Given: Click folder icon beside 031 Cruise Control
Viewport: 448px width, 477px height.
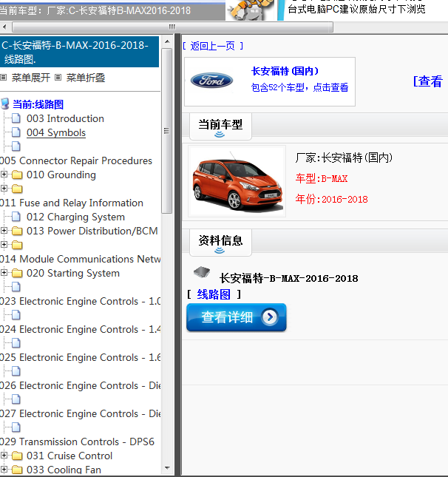Looking at the screenshot, I should click(x=17, y=456).
